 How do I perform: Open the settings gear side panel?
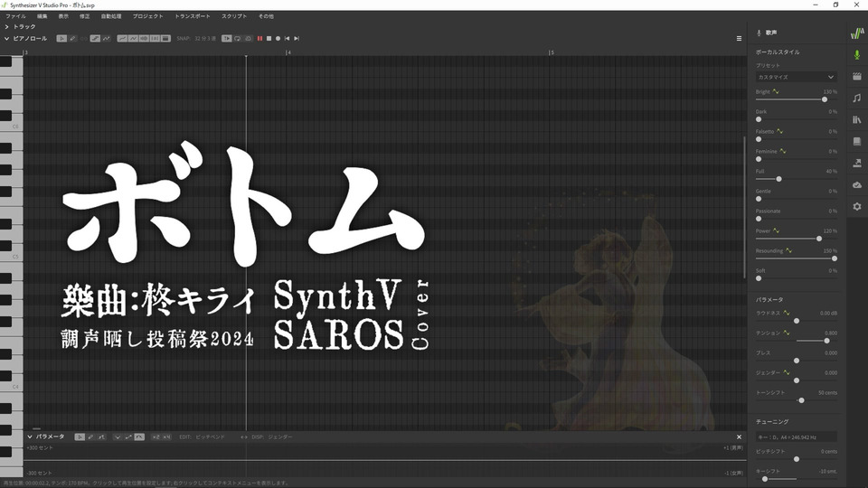pyautogui.click(x=857, y=206)
